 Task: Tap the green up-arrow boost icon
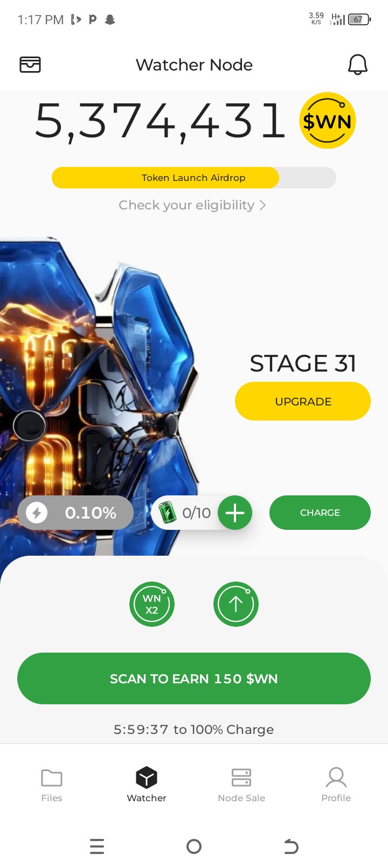point(236,604)
